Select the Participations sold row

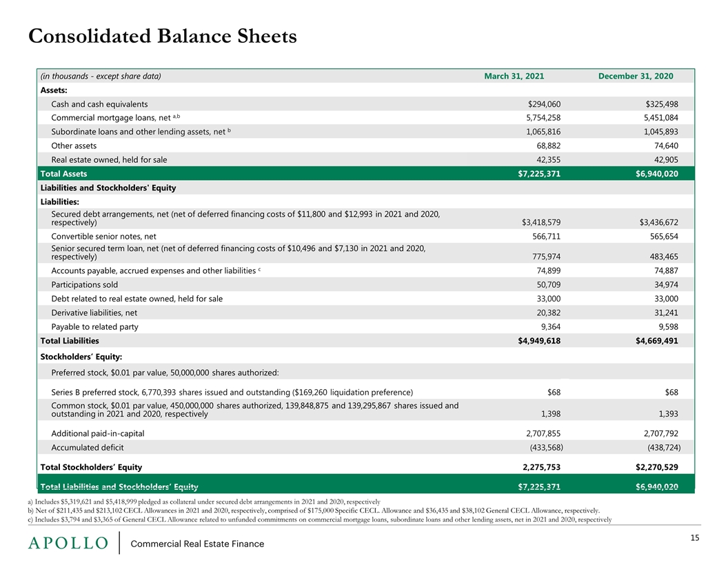[366, 285]
